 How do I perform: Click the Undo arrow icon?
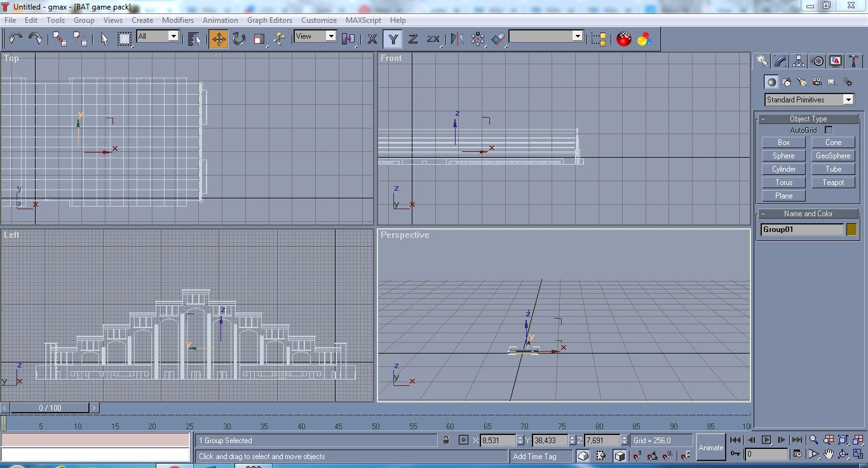click(15, 39)
